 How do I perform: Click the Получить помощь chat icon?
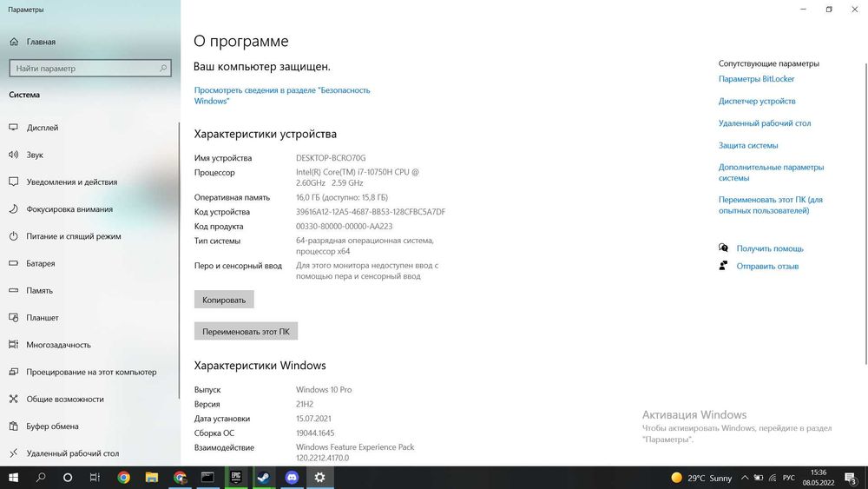pyautogui.click(x=723, y=248)
